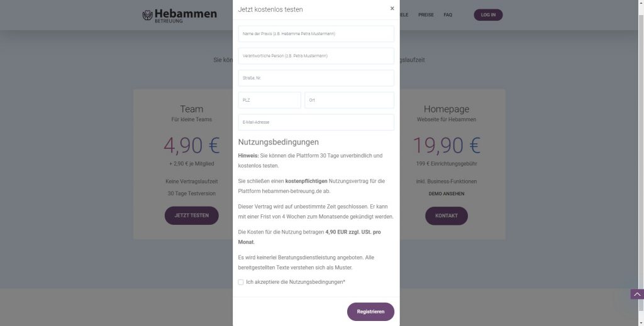Image resolution: width=644 pixels, height=326 pixels.
Task: Select the Ort text field
Action: (x=349, y=100)
